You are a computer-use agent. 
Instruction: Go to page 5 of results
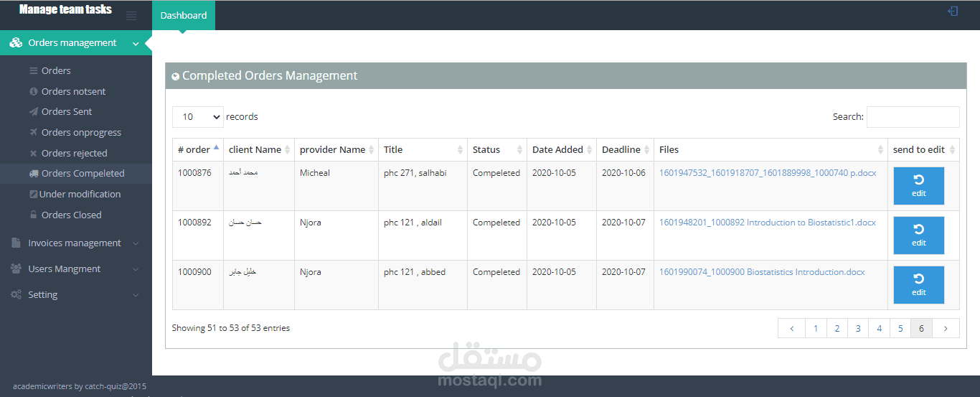(x=900, y=328)
